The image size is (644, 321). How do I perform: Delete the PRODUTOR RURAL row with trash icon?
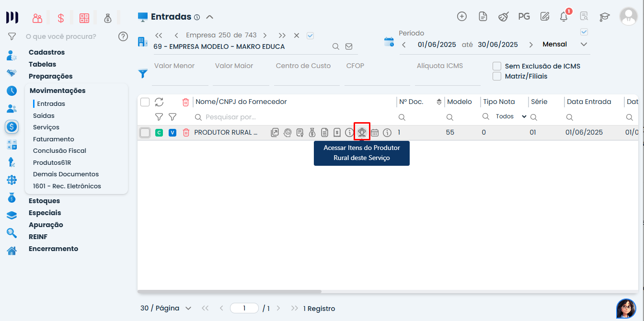tap(186, 133)
